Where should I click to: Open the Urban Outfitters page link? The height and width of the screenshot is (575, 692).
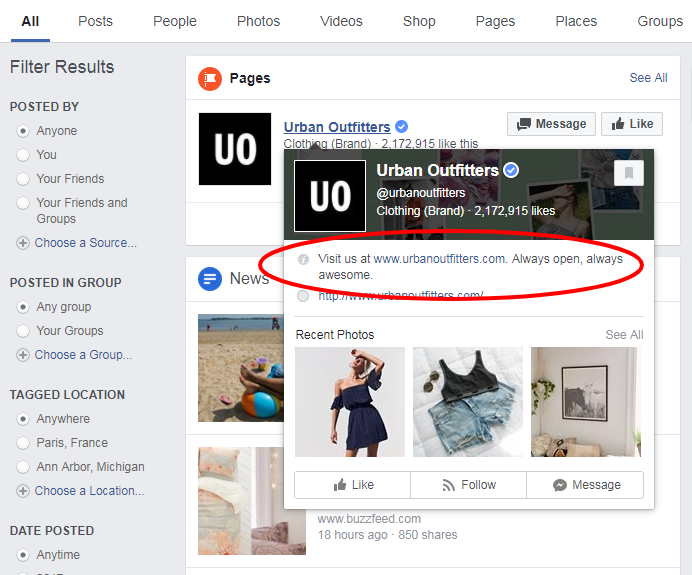(x=337, y=127)
